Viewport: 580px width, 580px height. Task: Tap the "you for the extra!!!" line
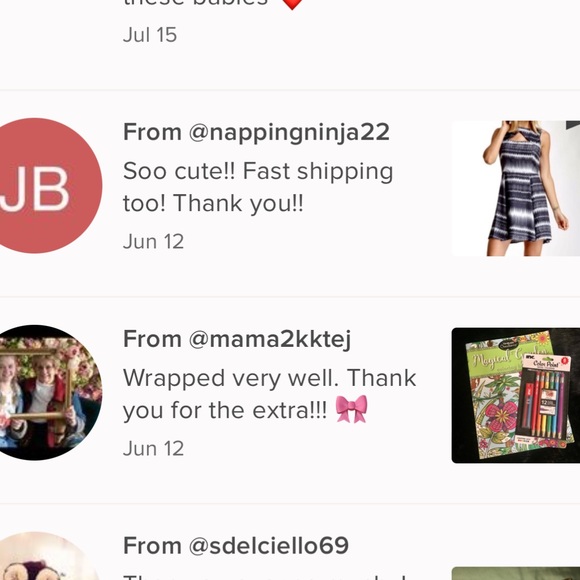(x=225, y=410)
